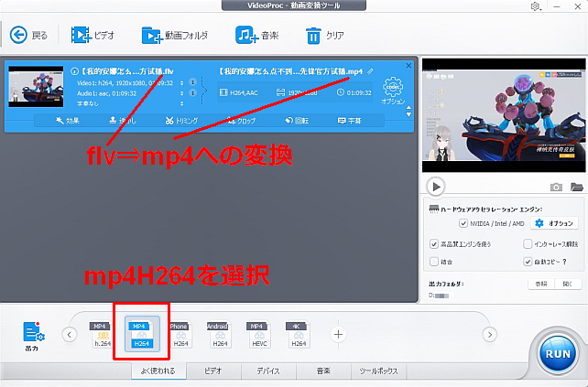Take a snapshot with camera icon
The height and width of the screenshot is (387, 588).
coord(556,187)
